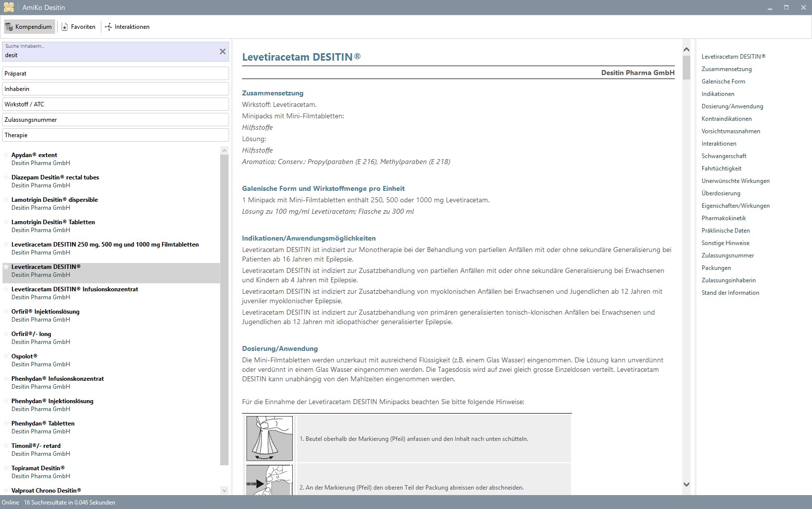Click the bag-shaking instruction image thumbnail
This screenshot has height=509, width=812.
tap(269, 438)
